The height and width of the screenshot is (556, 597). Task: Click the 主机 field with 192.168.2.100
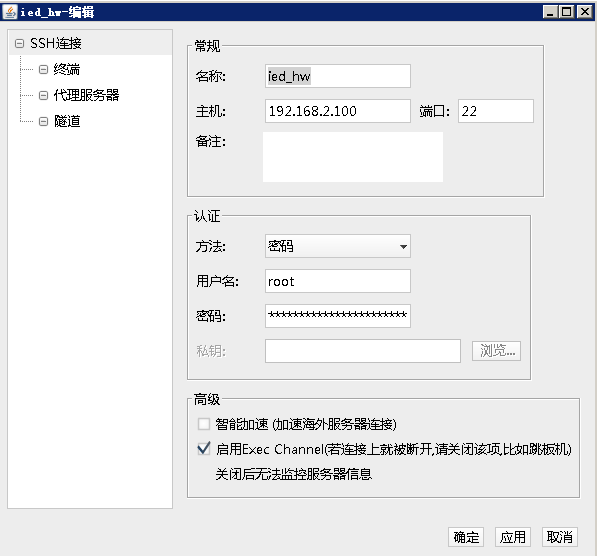point(338,111)
